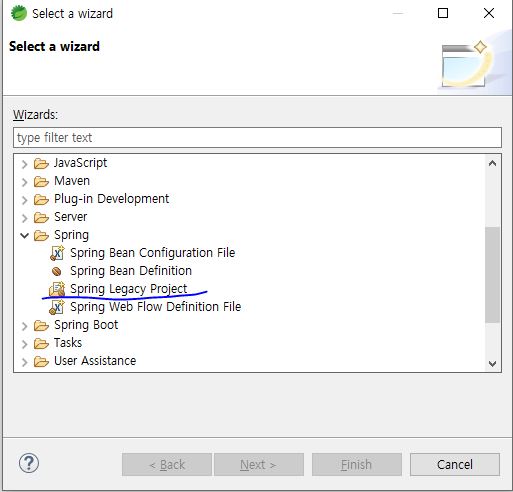This screenshot has width=513, height=492.
Task: Cancel the wizard dialog
Action: click(455, 464)
